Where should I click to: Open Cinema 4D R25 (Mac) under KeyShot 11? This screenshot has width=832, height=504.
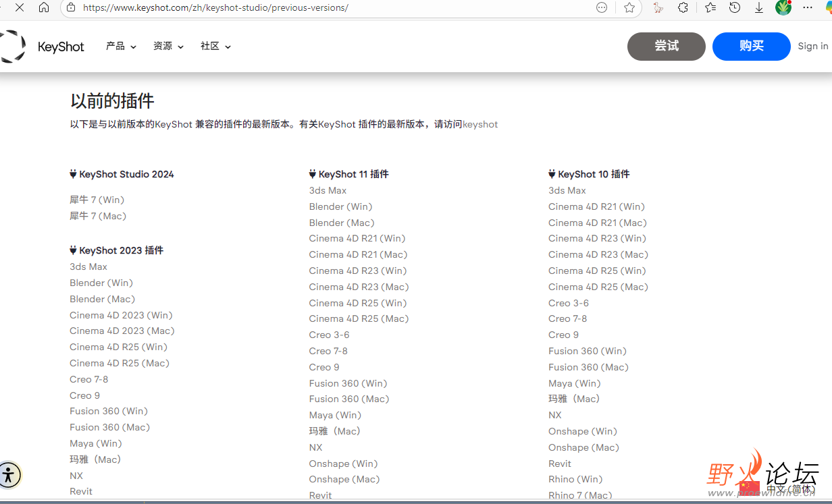[359, 318]
